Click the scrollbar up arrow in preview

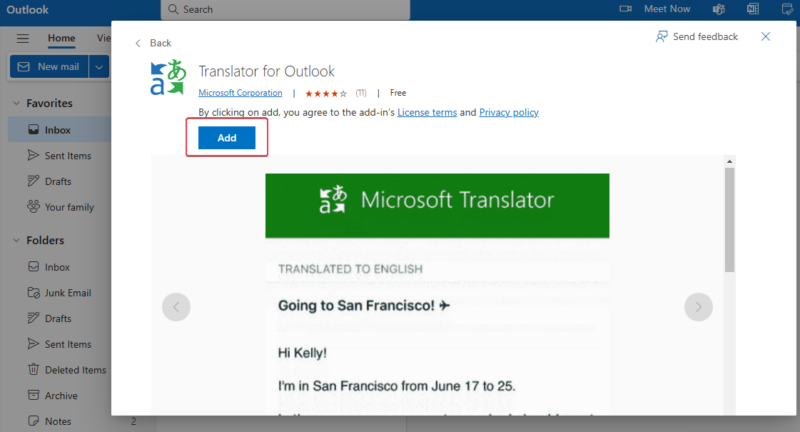(x=730, y=162)
